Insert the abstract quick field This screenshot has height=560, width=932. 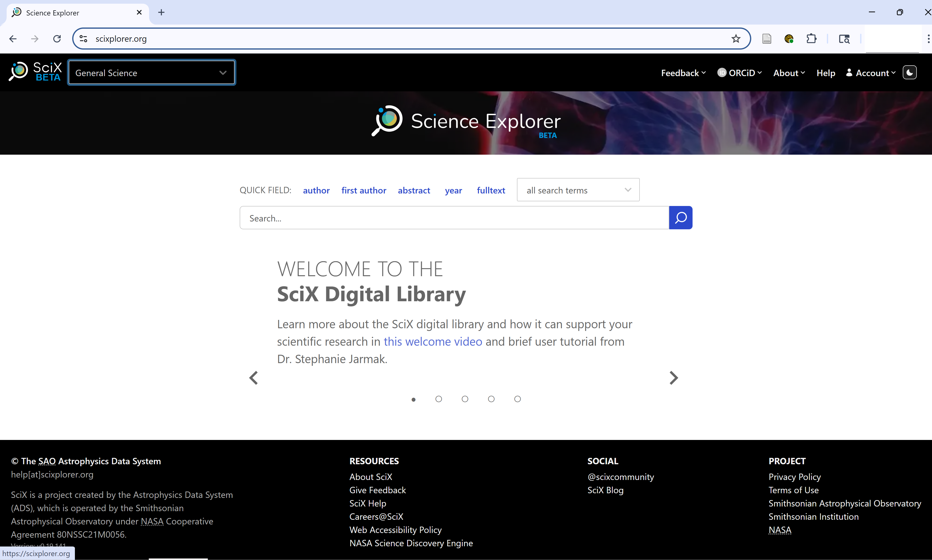coord(414,190)
